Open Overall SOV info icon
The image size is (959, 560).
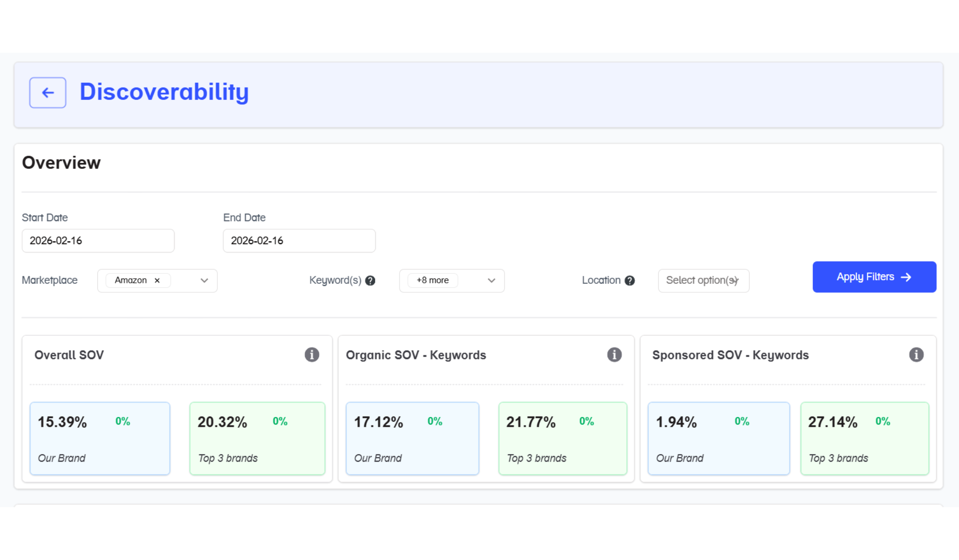[x=312, y=355]
